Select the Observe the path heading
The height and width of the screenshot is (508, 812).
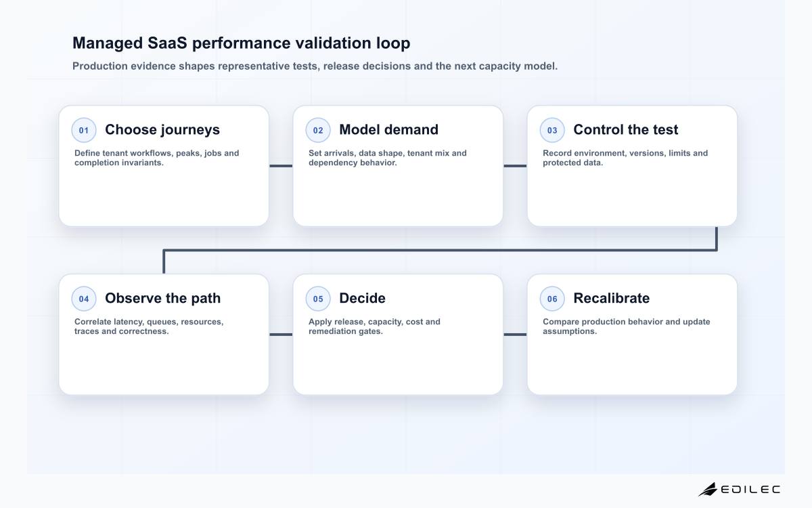(x=162, y=299)
